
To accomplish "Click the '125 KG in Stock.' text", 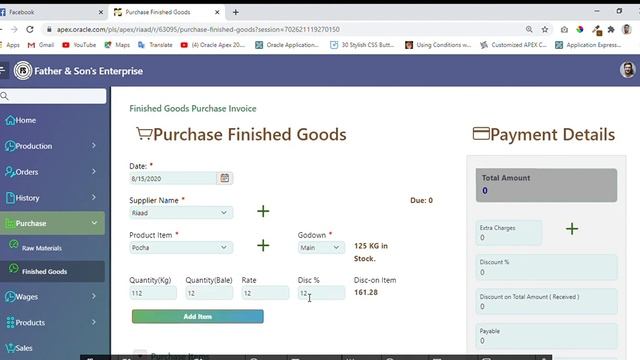I will [x=371, y=252].
